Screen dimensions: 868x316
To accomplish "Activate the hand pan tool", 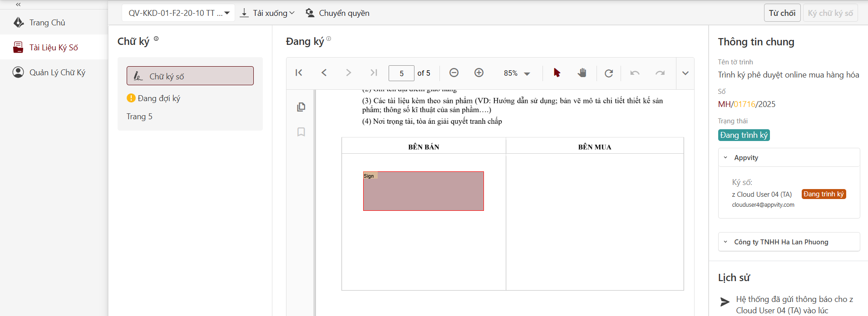I will tap(582, 73).
